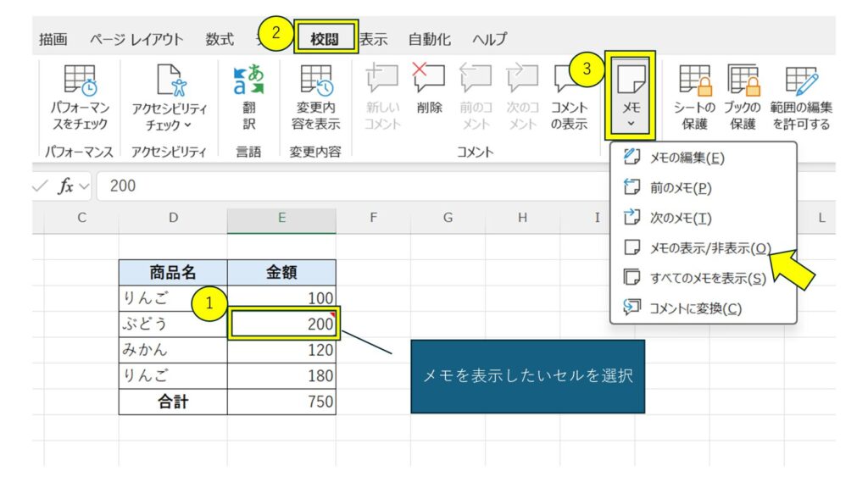Viewport: 868px width, 488px height.
Task: Click column E header
Action: [281, 219]
